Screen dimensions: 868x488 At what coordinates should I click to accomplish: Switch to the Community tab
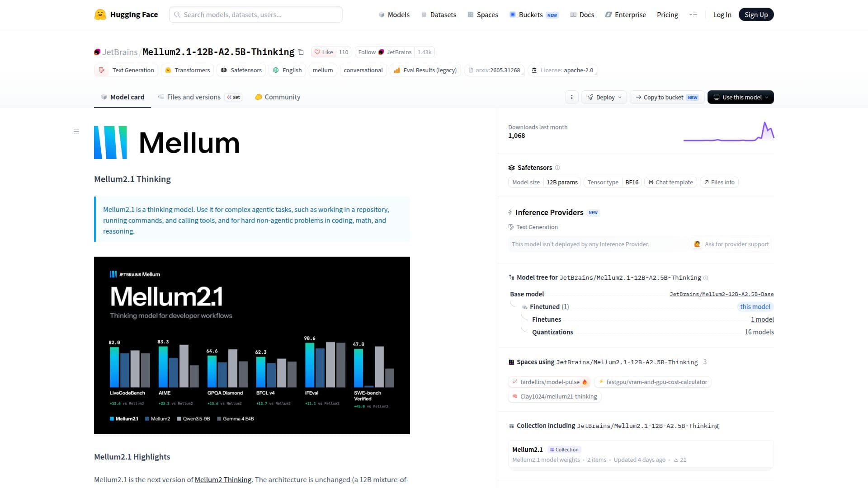[x=278, y=97]
